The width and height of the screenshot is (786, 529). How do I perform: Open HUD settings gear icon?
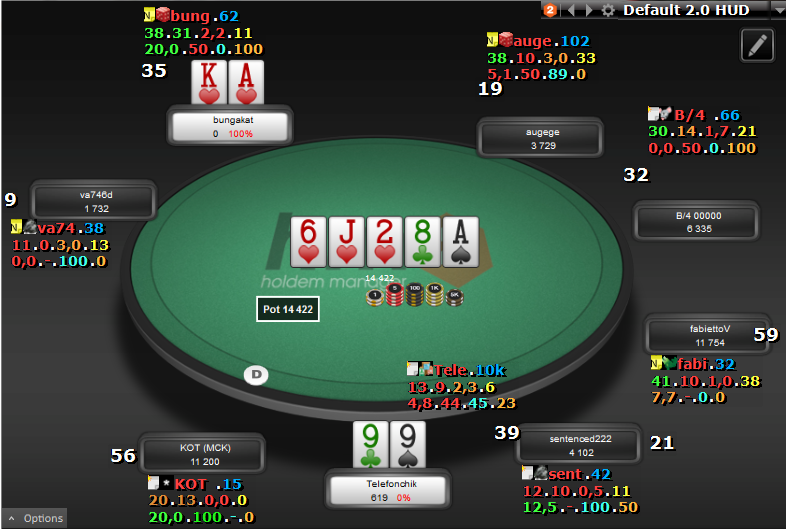pos(608,10)
